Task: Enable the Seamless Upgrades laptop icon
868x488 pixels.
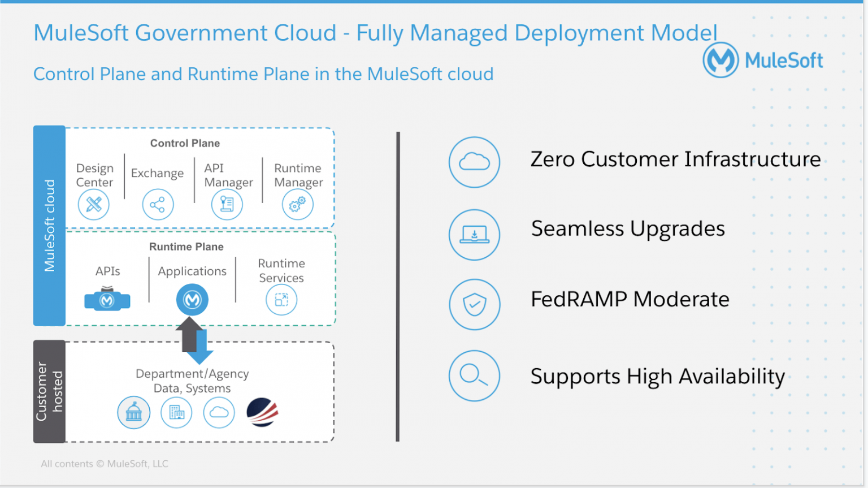Action: click(474, 235)
